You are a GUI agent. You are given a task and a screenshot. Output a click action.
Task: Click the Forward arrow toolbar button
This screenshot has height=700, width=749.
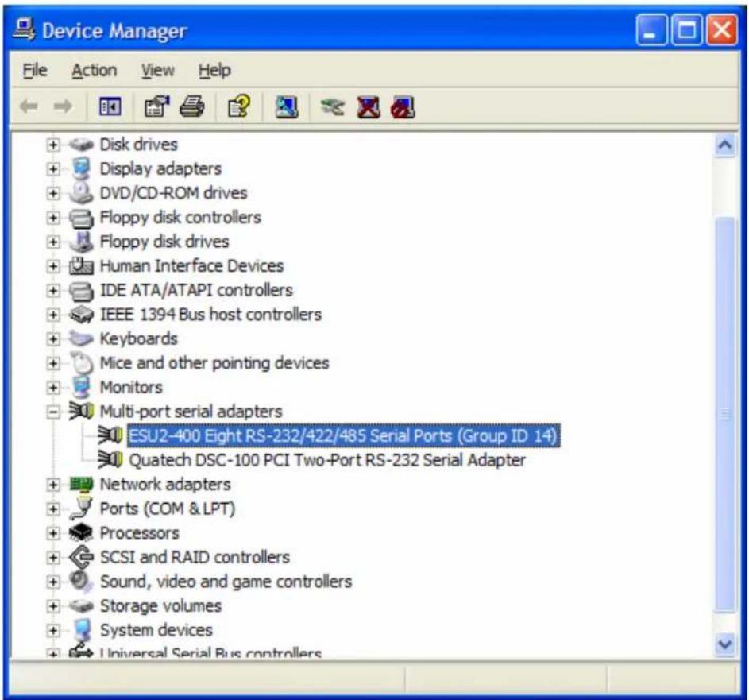(63, 106)
